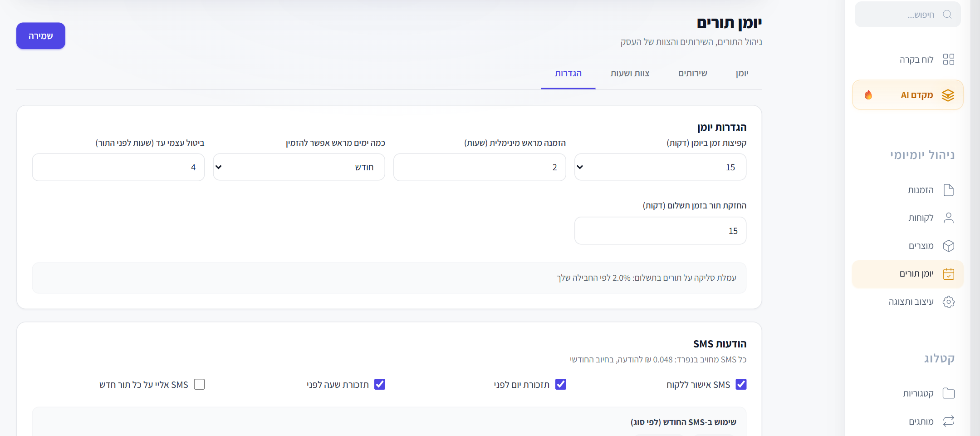Open customers person icon (לקוחות)
This screenshot has width=980, height=436.
(x=949, y=218)
